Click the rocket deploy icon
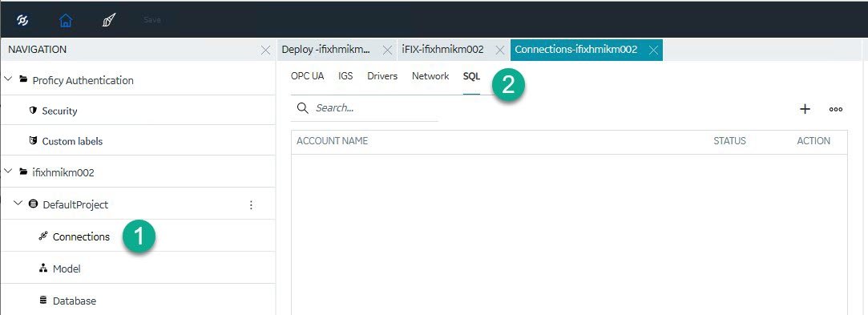The height and width of the screenshot is (315, 868). click(109, 21)
